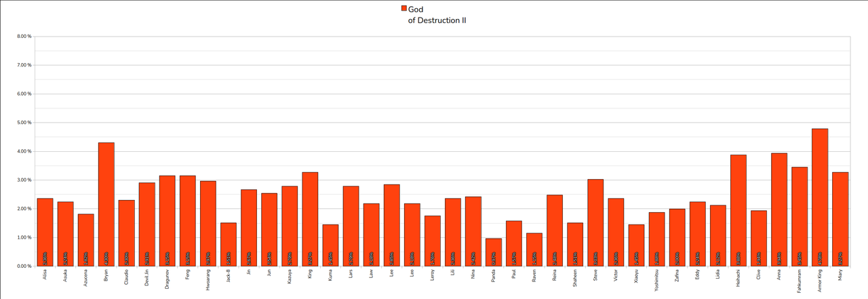The image size is (868, 299).
Task: Click the Xiaoyu bar
Action: point(636,245)
